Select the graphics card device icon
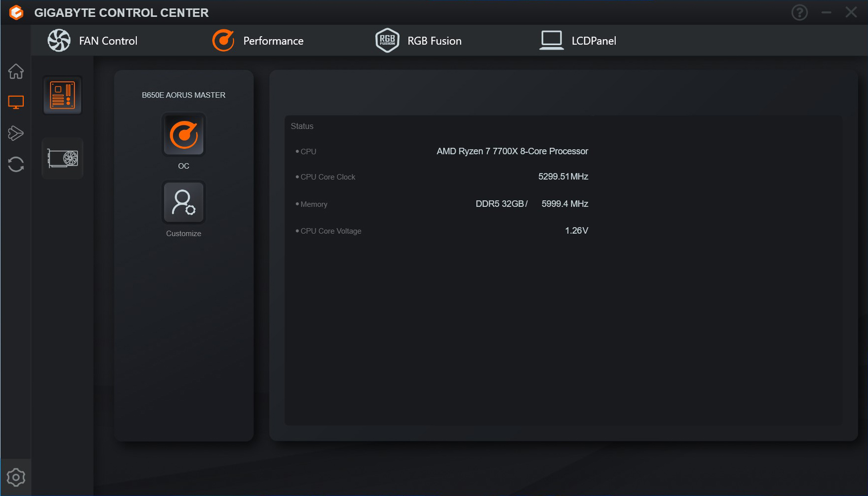Viewport: 868px width, 496px height. tap(62, 158)
